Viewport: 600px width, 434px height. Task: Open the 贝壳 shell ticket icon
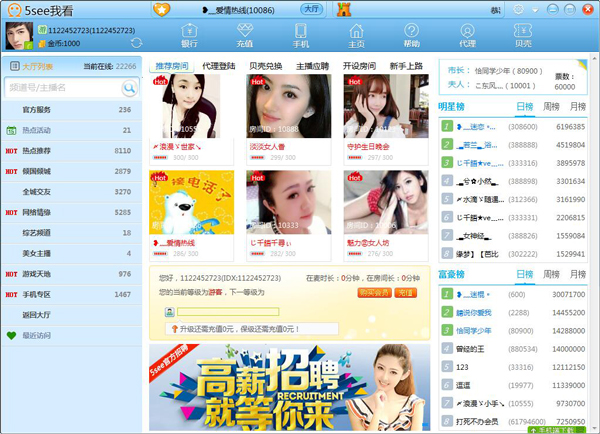point(523,36)
